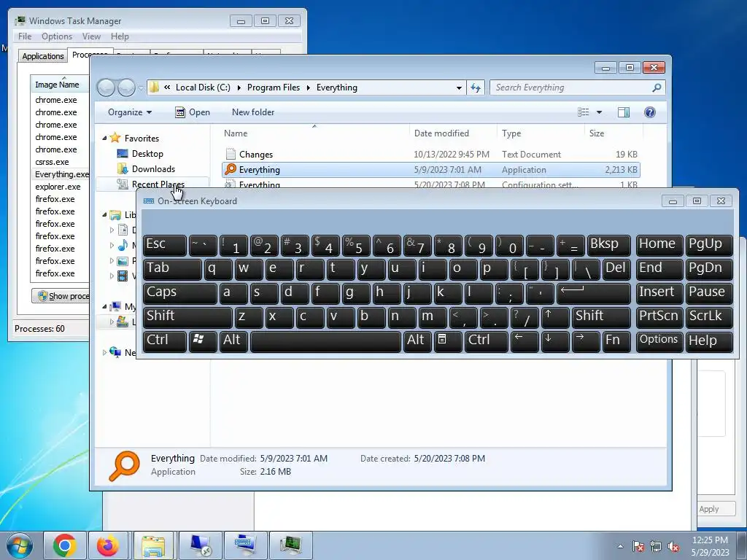Click the muted volume tray icon
The width and height of the screenshot is (747, 560).
(673, 546)
